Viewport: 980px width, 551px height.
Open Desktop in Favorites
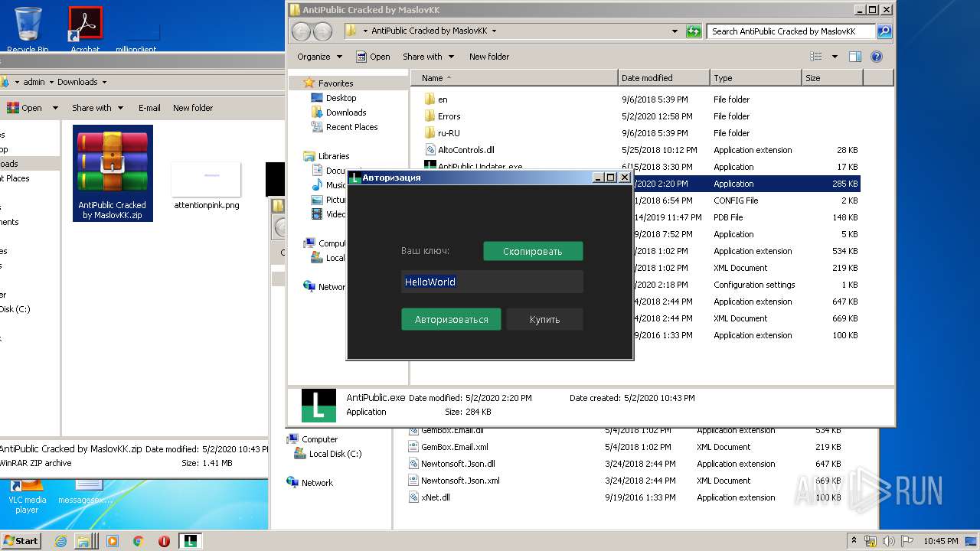point(341,98)
